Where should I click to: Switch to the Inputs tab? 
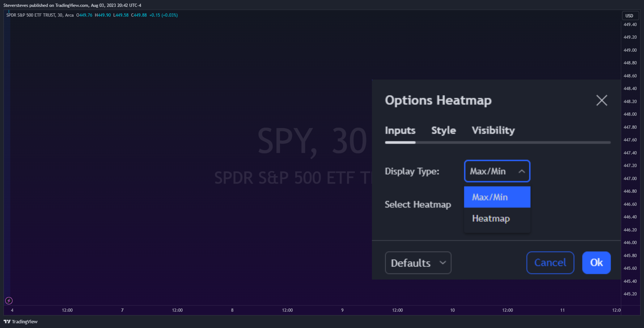point(400,130)
